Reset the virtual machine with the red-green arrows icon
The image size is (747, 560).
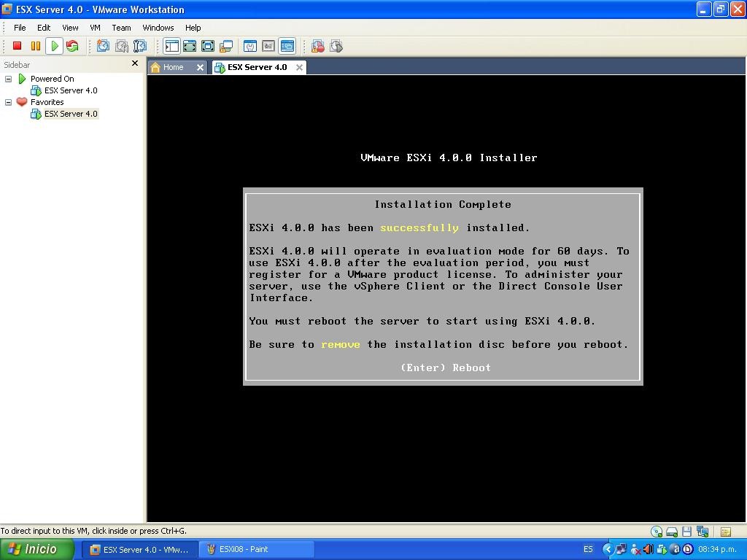(72, 46)
